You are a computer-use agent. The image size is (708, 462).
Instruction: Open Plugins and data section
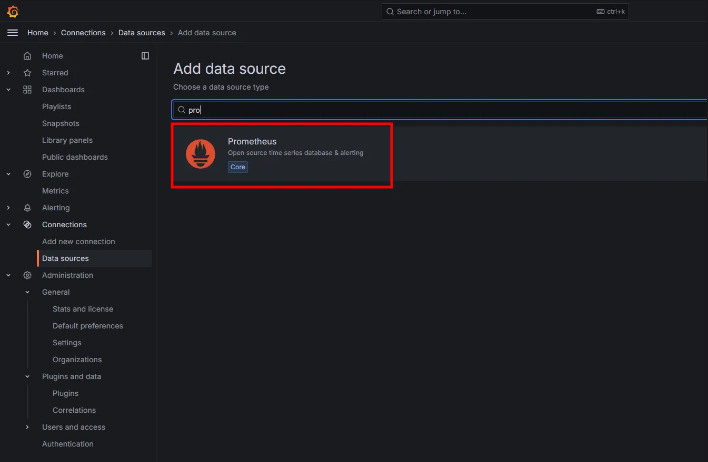71,377
